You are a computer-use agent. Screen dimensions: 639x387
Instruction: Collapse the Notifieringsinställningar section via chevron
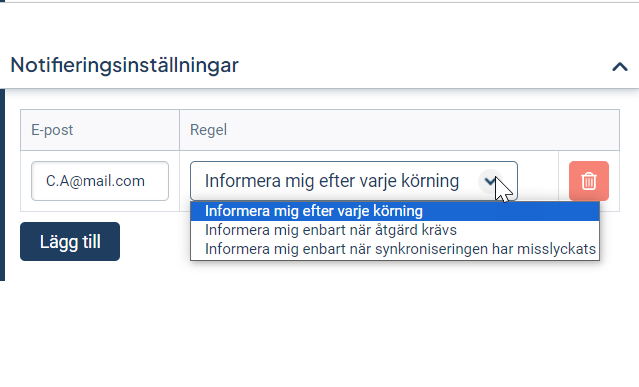(x=619, y=66)
